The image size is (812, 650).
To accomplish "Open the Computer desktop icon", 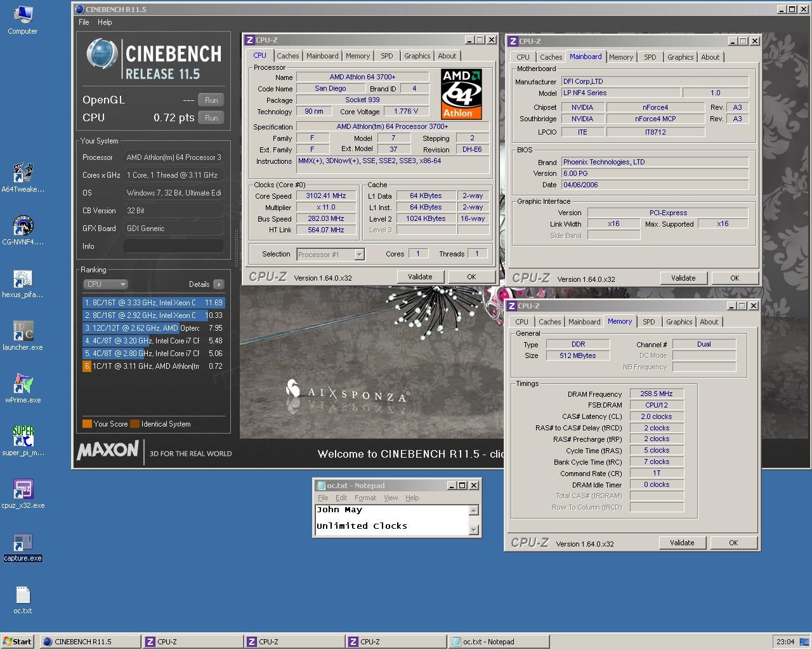I will click(22, 20).
